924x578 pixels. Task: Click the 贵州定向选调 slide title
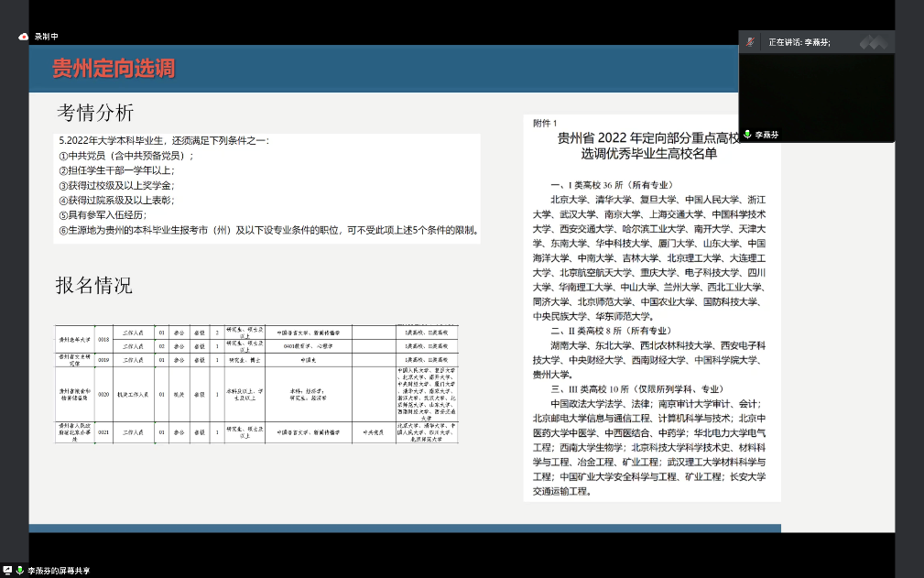[114, 69]
